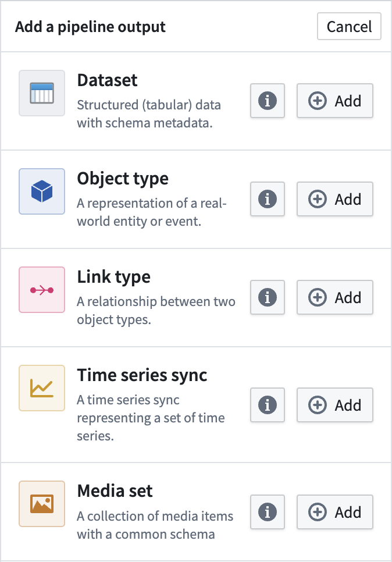
Task: Click the Time series sync chart icon
Action: coord(41,387)
